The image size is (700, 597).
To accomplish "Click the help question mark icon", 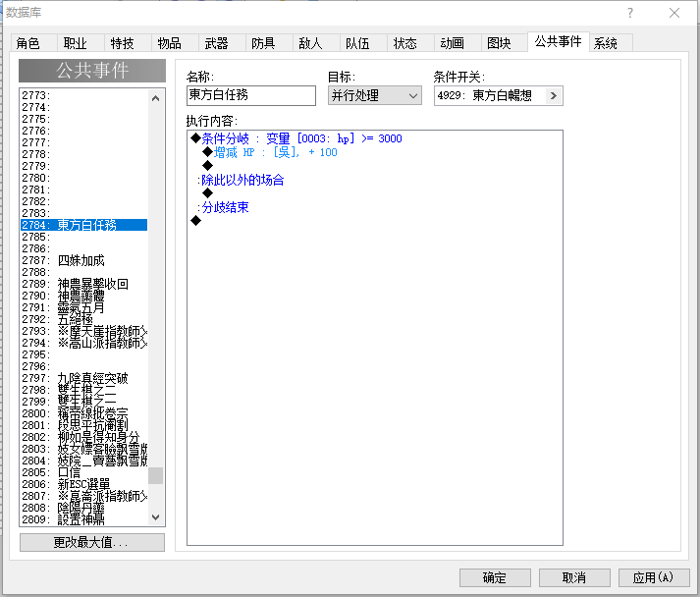I will 629,13.
